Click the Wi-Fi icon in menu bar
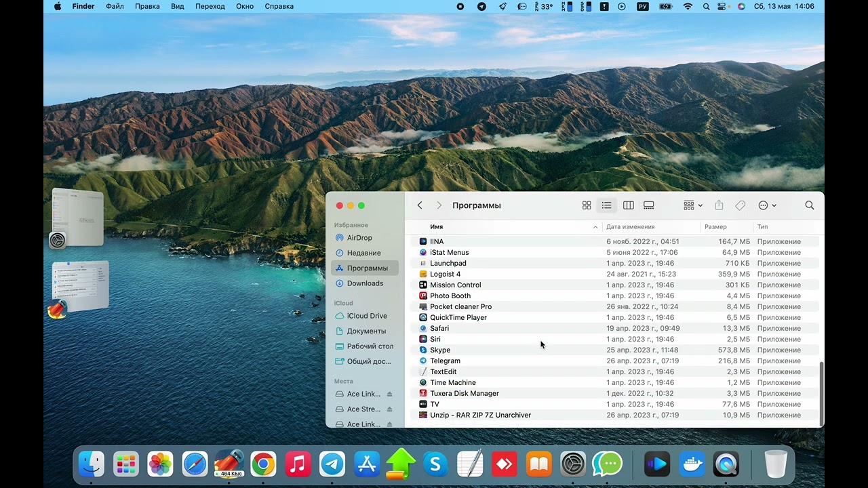 [x=688, y=6]
